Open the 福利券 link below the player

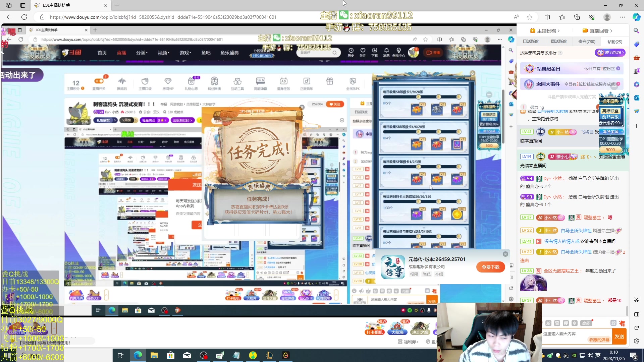point(408,342)
